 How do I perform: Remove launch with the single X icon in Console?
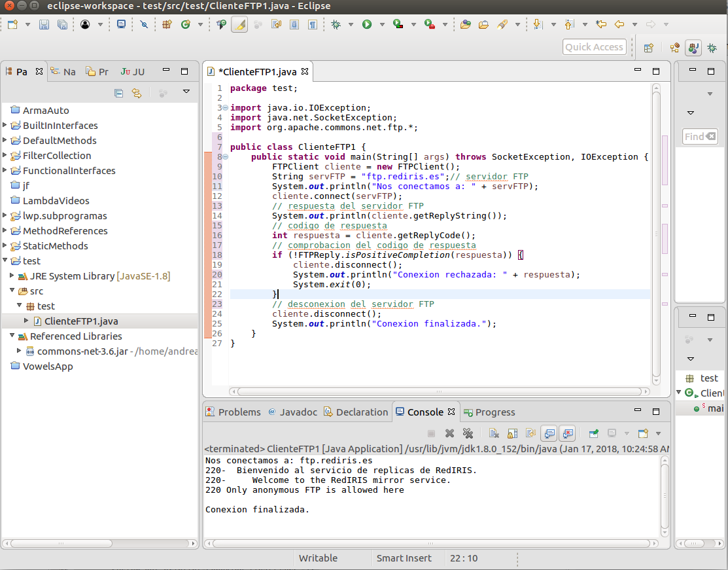point(449,433)
